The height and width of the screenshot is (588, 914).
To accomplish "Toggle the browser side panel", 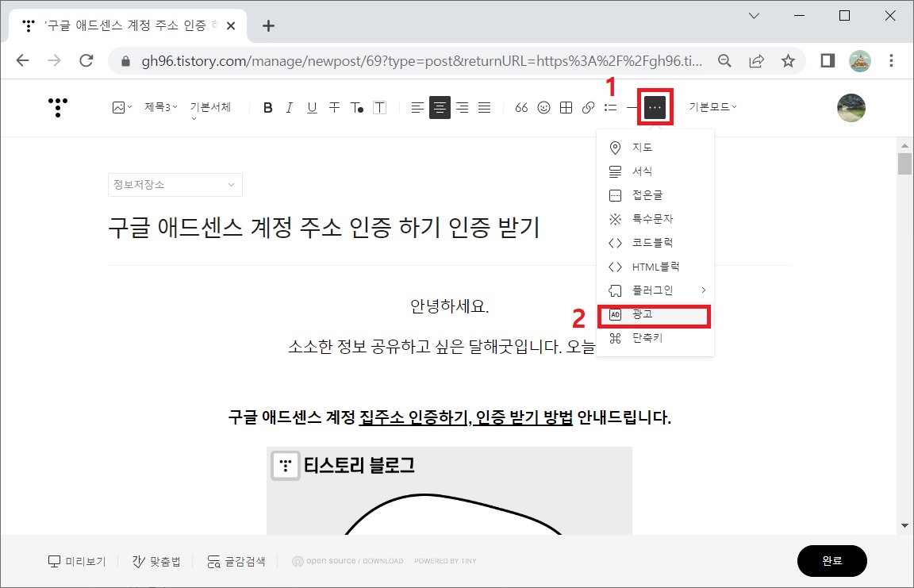I will pyautogui.click(x=828, y=60).
